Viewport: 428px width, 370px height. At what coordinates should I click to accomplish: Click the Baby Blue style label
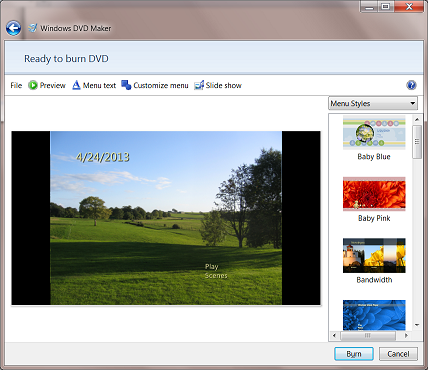coord(374,157)
